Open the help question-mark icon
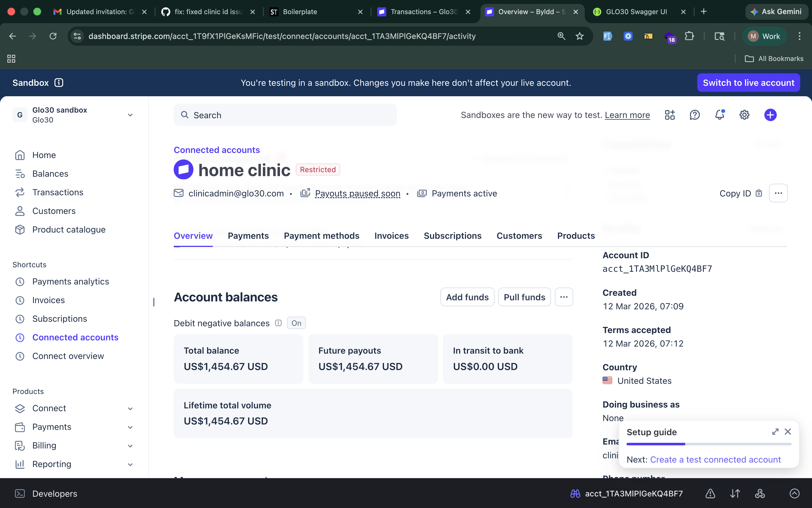Image resolution: width=812 pixels, height=508 pixels. [694, 115]
